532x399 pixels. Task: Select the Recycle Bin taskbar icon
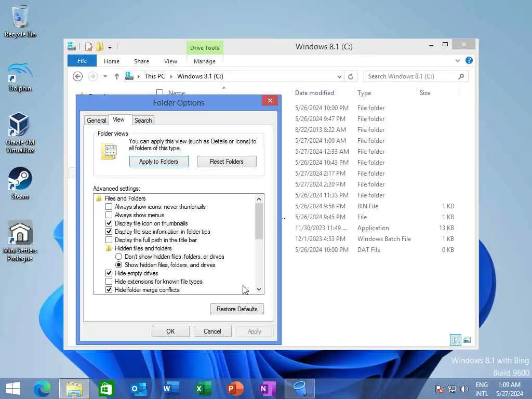[300, 389]
